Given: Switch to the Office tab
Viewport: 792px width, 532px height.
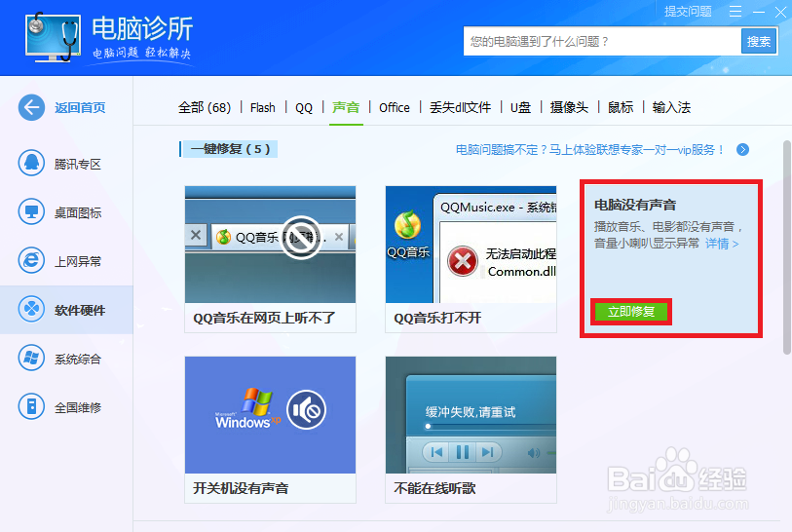Looking at the screenshot, I should click(x=395, y=107).
